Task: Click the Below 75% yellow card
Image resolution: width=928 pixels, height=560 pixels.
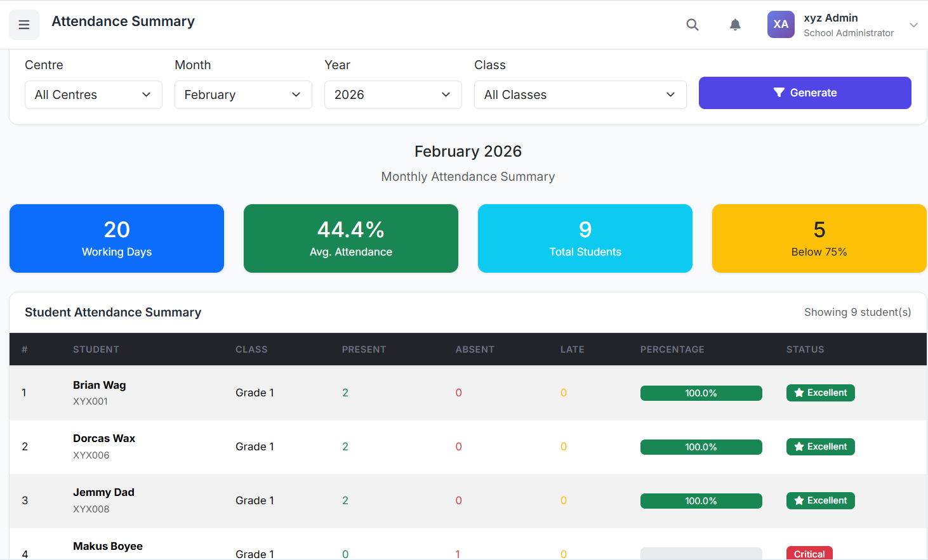Action: [x=819, y=238]
